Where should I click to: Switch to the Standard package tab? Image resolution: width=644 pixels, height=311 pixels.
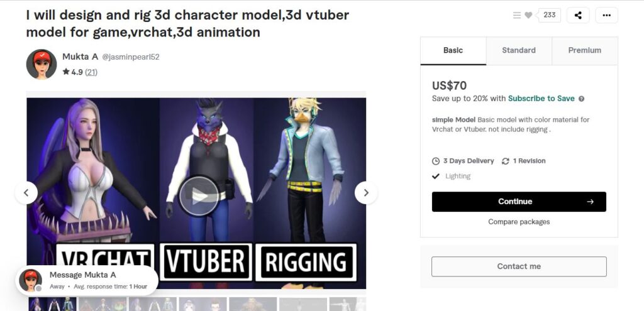tap(519, 50)
